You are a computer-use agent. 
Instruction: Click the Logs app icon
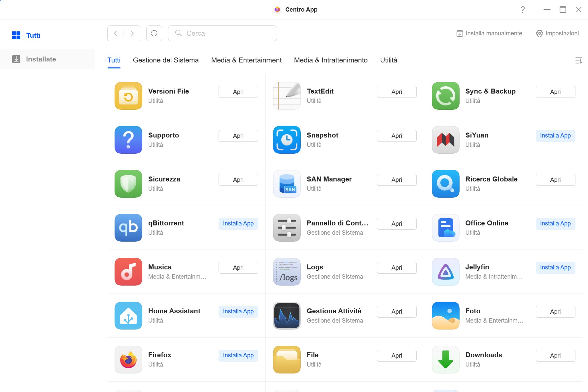(x=287, y=272)
